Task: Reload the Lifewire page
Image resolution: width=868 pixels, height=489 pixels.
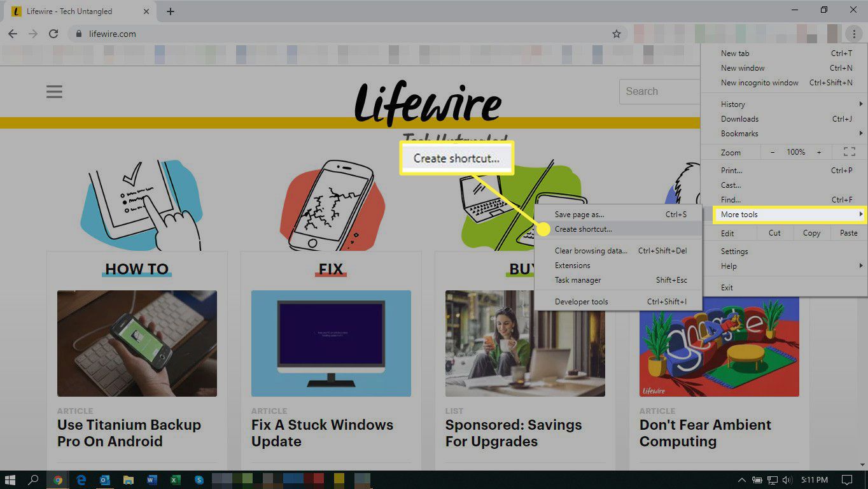Action: point(53,34)
